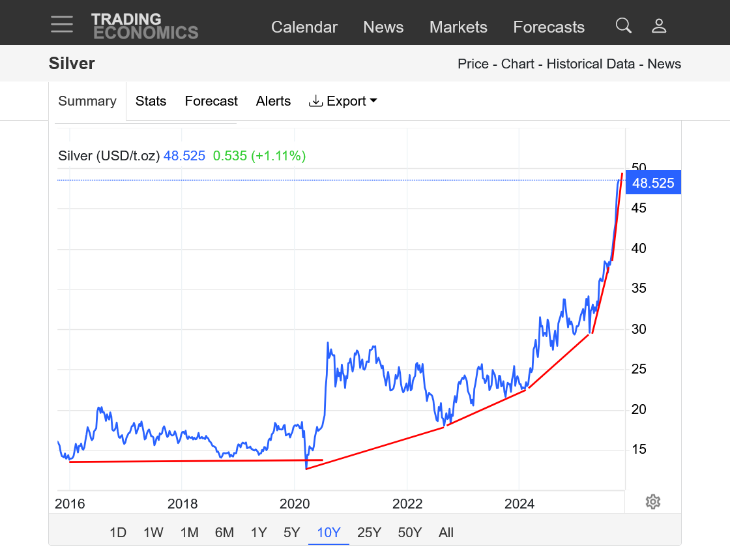
Task: Click the search magnifier icon
Action: coord(623,26)
